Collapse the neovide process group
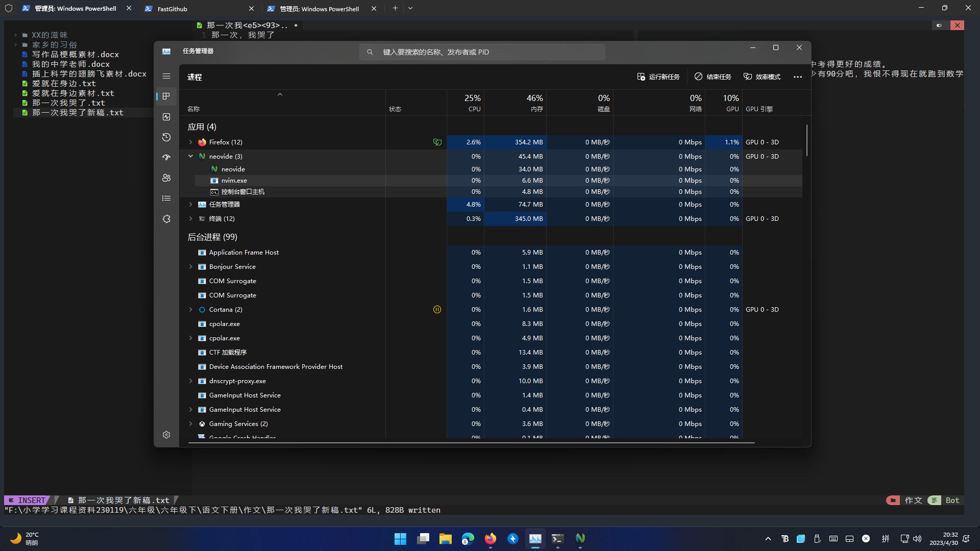The image size is (980, 551). 191,156
